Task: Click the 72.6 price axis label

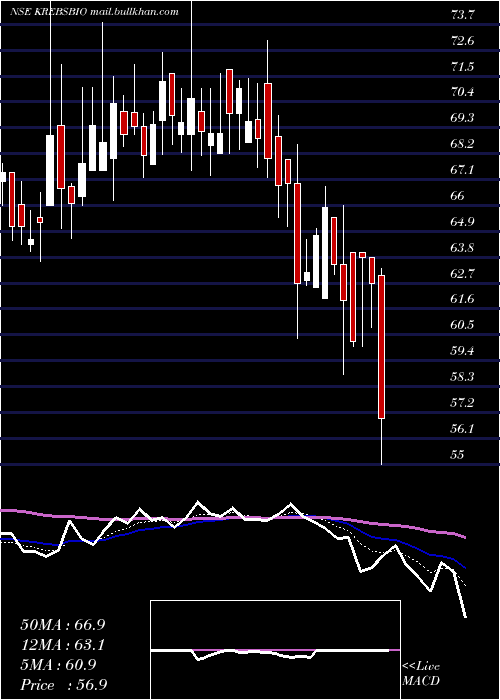Action: (x=463, y=41)
